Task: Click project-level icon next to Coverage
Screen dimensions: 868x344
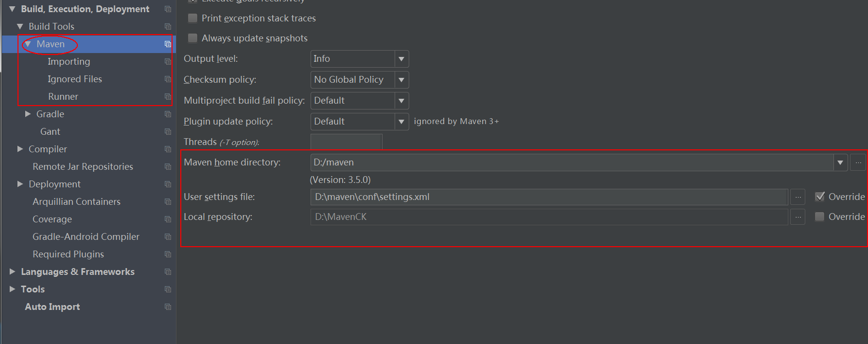Action: (x=168, y=219)
